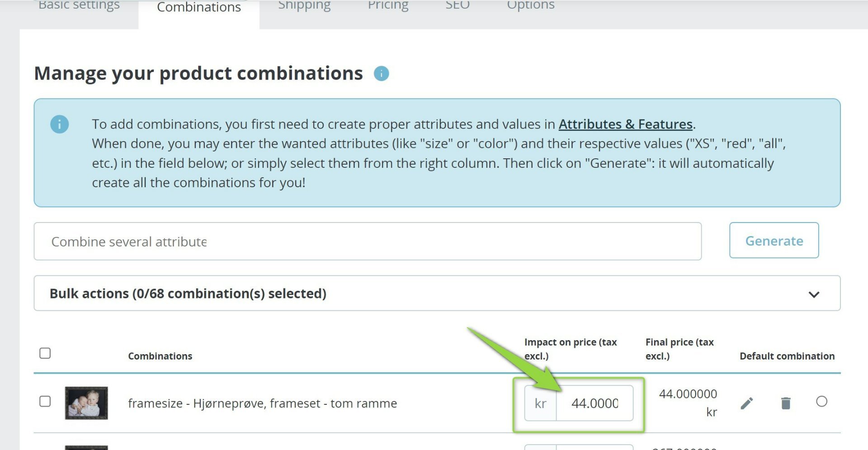The image size is (868, 450).
Task: Set Hjørneprøve as default combination
Action: [821, 401]
